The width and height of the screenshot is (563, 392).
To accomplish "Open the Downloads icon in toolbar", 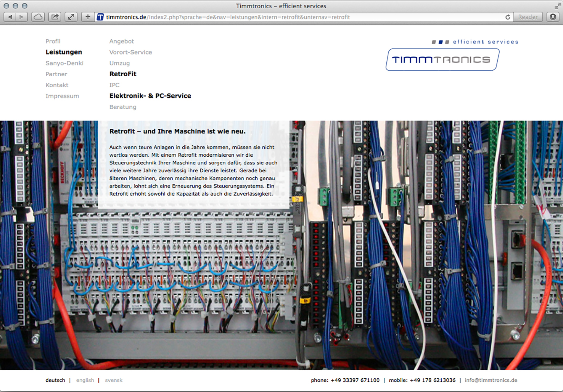I will (553, 17).
